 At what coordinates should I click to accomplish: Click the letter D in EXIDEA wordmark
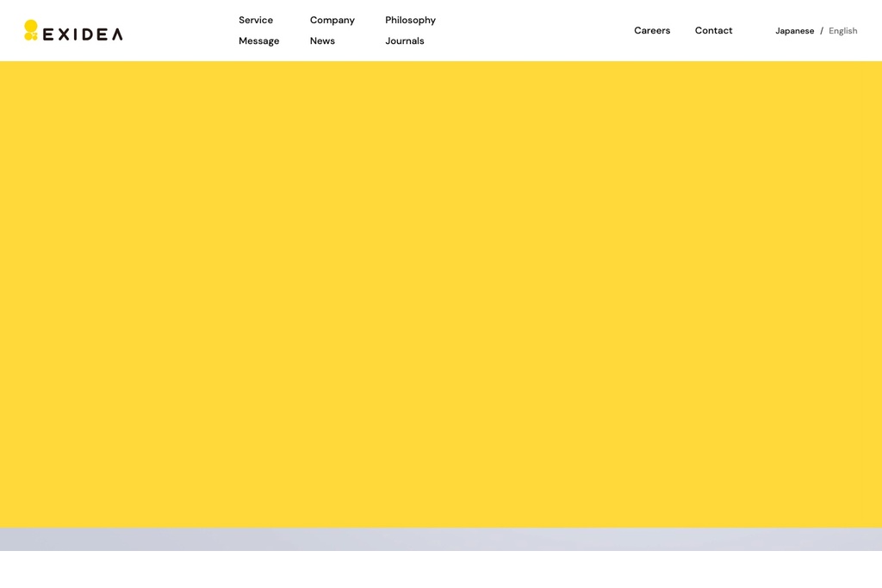coord(88,34)
